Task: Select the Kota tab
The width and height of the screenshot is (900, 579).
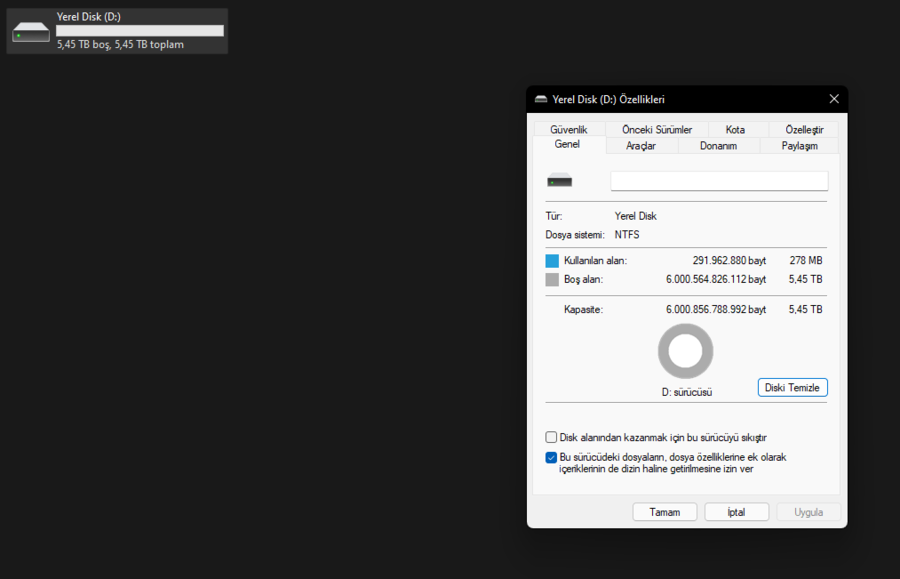Action: [x=735, y=130]
